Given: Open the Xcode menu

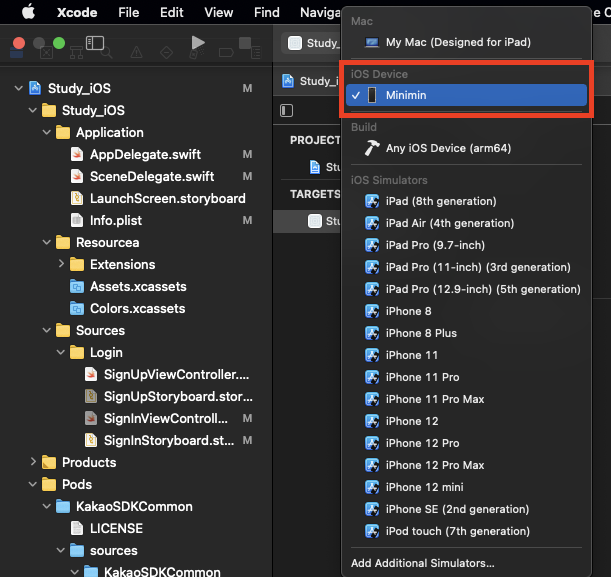Looking at the screenshot, I should 77,12.
